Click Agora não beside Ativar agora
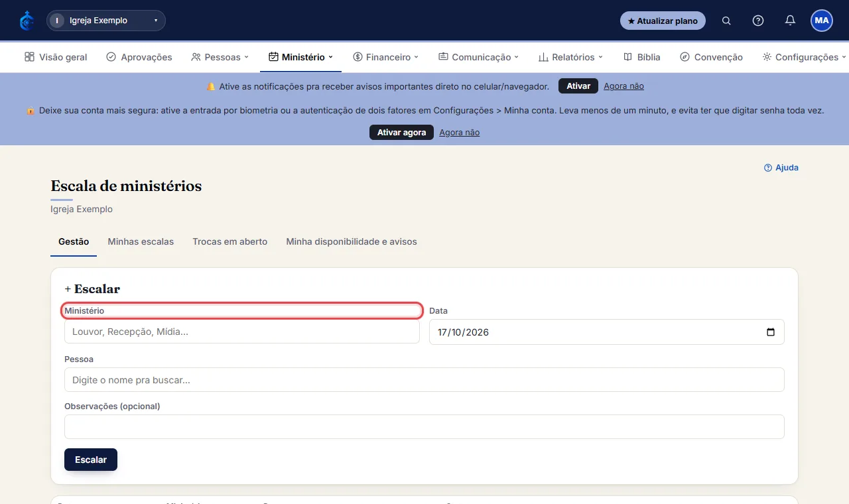Image resolution: width=849 pixels, height=504 pixels. [x=459, y=133]
